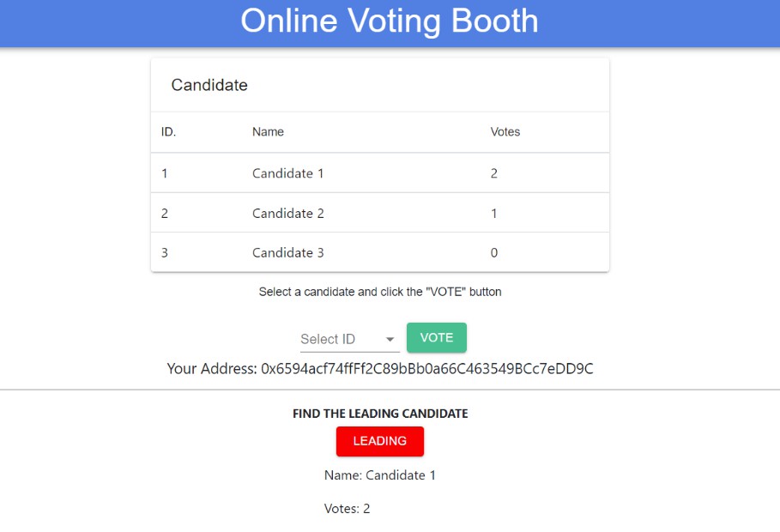Click the leading candidate votes result
Image resolution: width=780 pixels, height=532 pixels.
pos(348,508)
